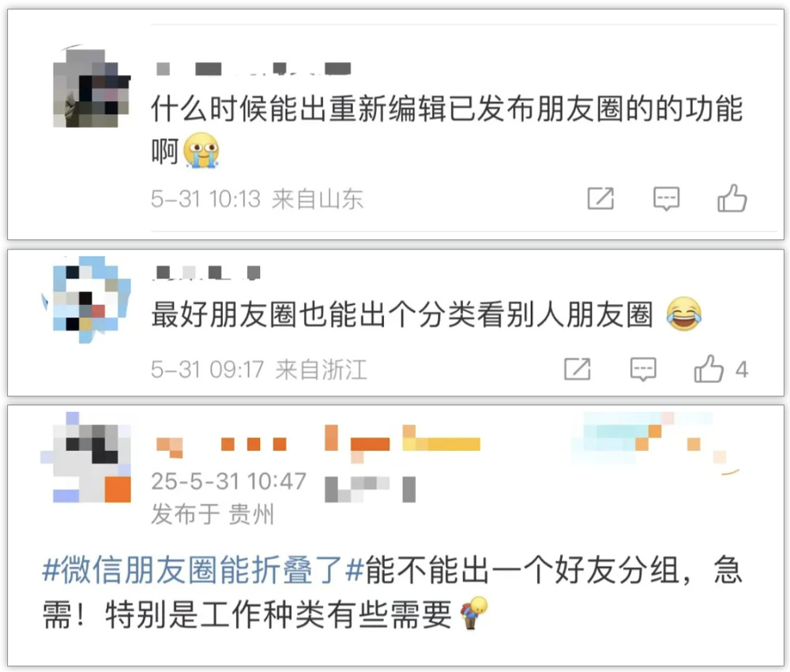
Task: Click the crying emoji in the first comment
Action: (201, 151)
